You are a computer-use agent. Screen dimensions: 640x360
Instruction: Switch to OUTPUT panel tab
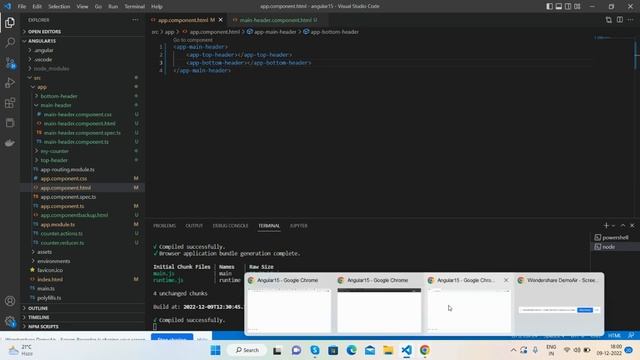coord(194,226)
